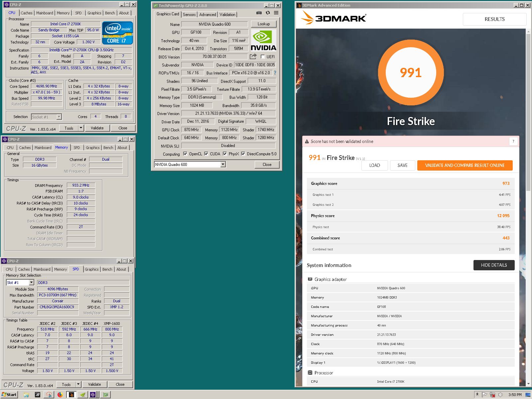Select Mainboard tab in middle CPU-Z window
The image size is (532, 399).
click(43, 148)
